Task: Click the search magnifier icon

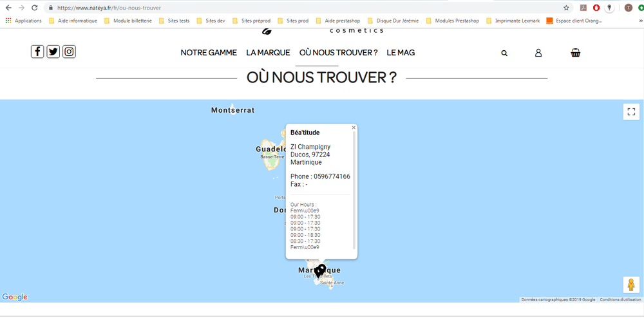Action: 504,53
